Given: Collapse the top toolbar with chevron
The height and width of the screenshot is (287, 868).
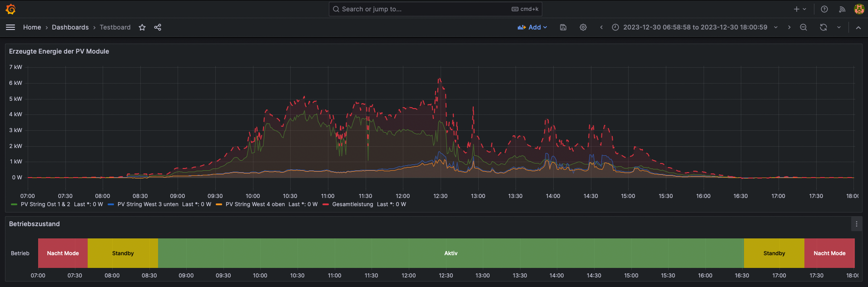Looking at the screenshot, I should [x=858, y=27].
